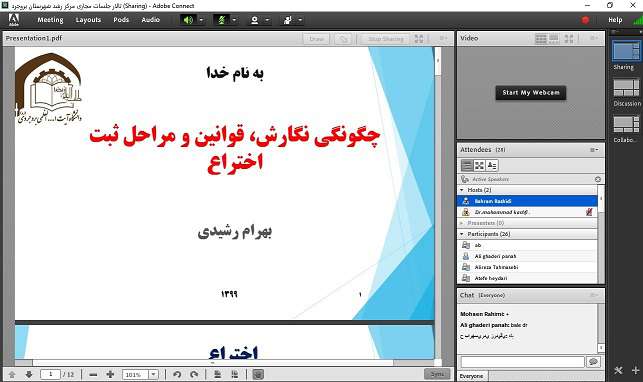Screen dimensions: 643x382
Task: Switch to the Discussion layout thumbnail
Action: (x=626, y=88)
